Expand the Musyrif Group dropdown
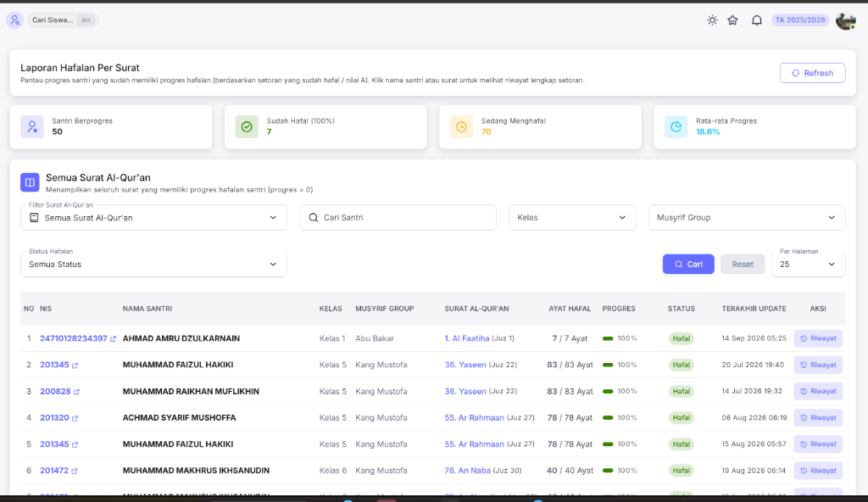Viewport: 868px width, 502px height. (747, 218)
